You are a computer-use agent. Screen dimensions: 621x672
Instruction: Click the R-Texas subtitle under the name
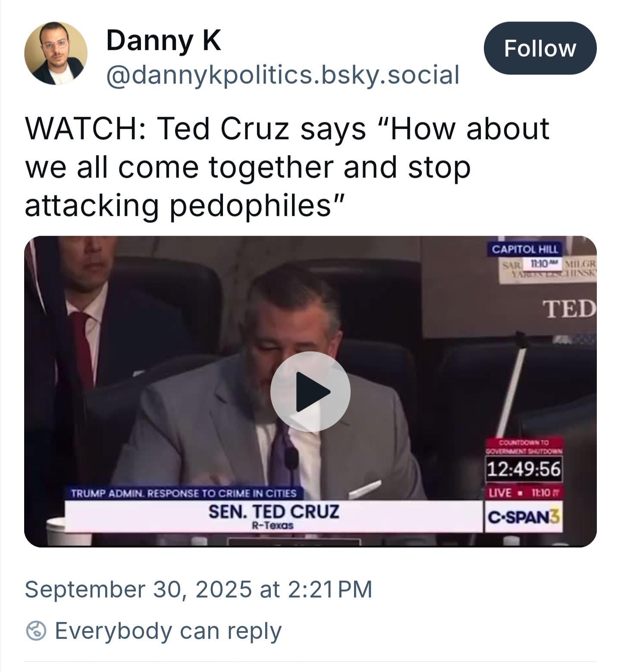(x=273, y=526)
